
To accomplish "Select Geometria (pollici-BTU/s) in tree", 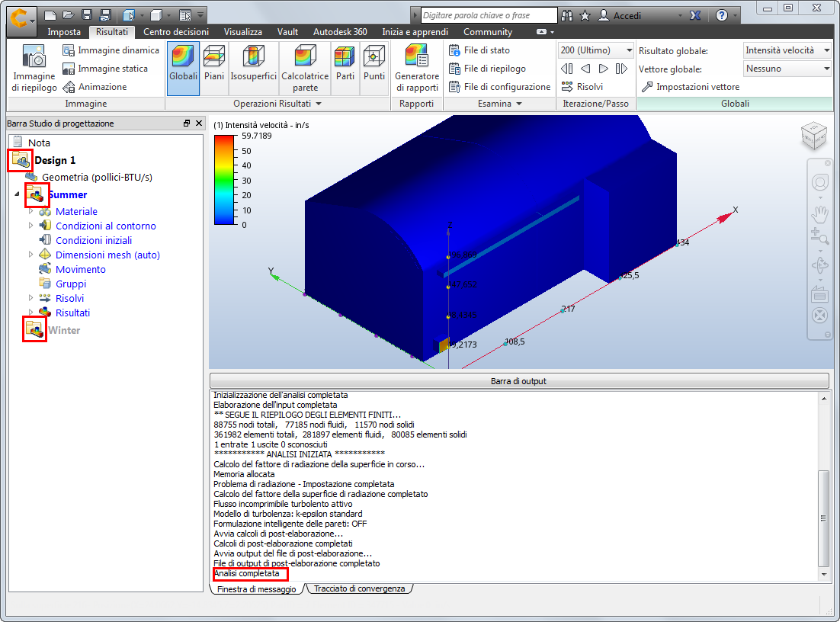I will [97, 178].
